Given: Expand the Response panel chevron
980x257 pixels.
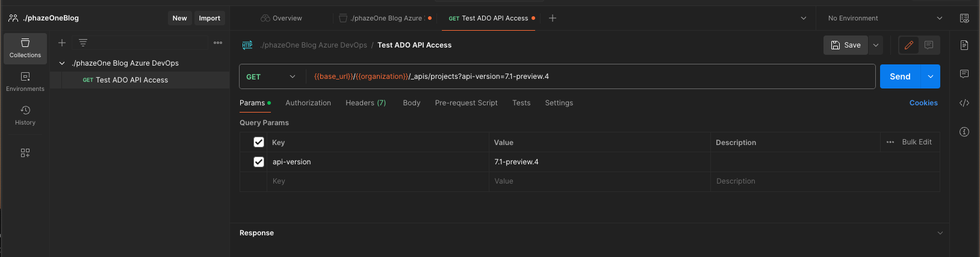Looking at the screenshot, I should [x=940, y=233].
